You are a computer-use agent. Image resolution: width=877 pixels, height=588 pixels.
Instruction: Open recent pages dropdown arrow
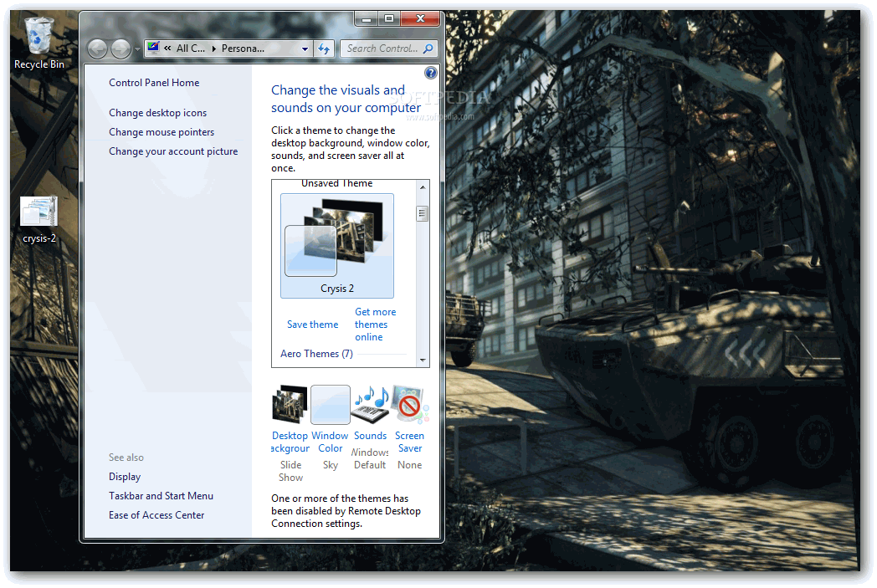click(x=137, y=49)
